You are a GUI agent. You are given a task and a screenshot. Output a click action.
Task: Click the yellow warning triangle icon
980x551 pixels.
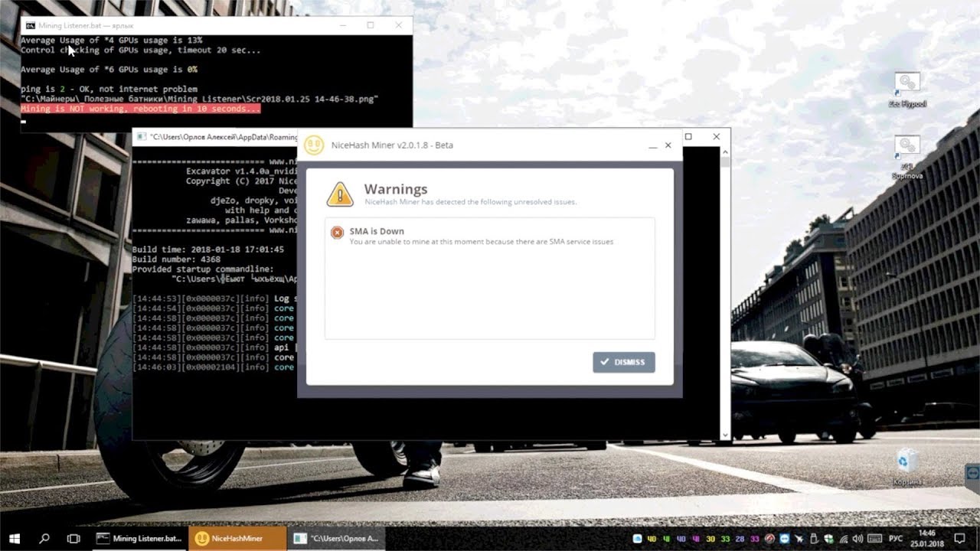[340, 194]
